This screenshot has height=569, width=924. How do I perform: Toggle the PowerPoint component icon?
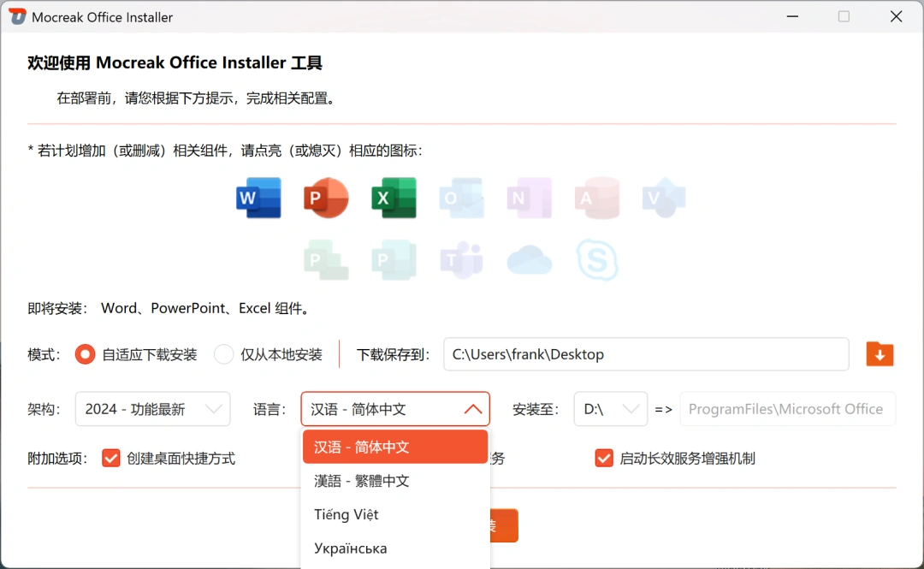coord(326,199)
